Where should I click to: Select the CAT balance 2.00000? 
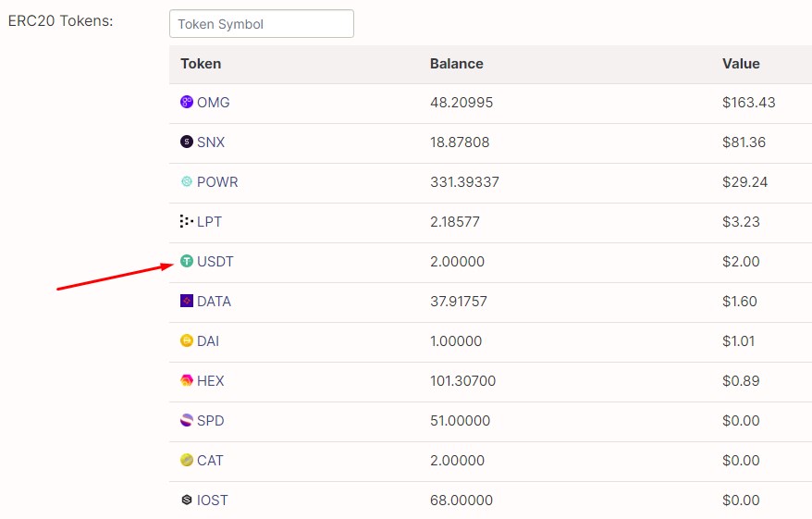pos(457,461)
